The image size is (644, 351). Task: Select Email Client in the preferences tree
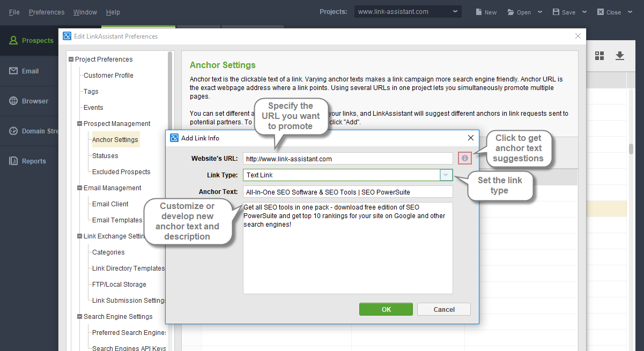110,204
